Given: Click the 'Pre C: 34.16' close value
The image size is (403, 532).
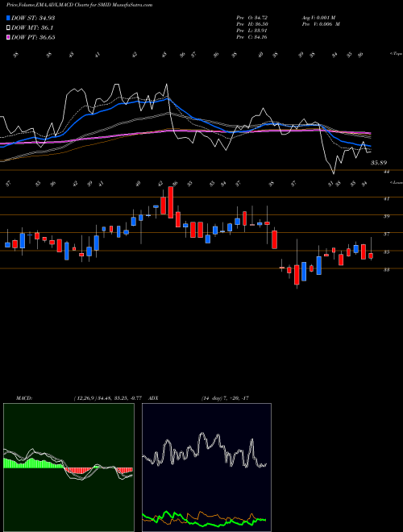Looking at the screenshot, I should click(x=252, y=36).
